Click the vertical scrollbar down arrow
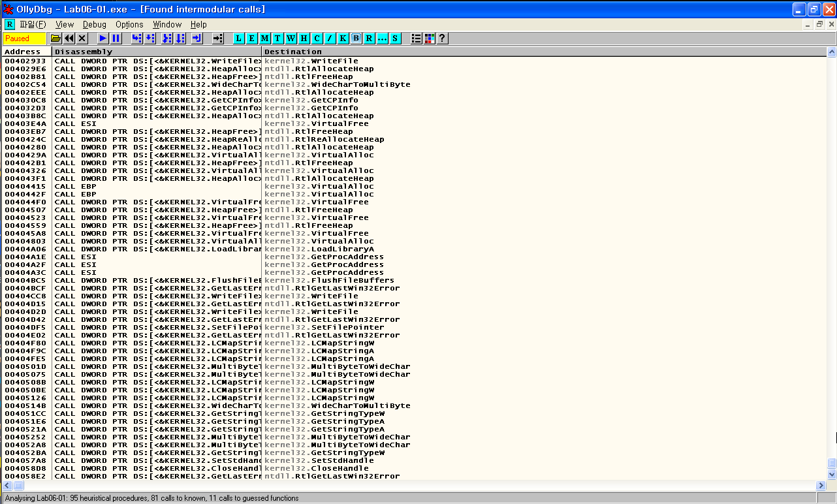 coord(832,475)
